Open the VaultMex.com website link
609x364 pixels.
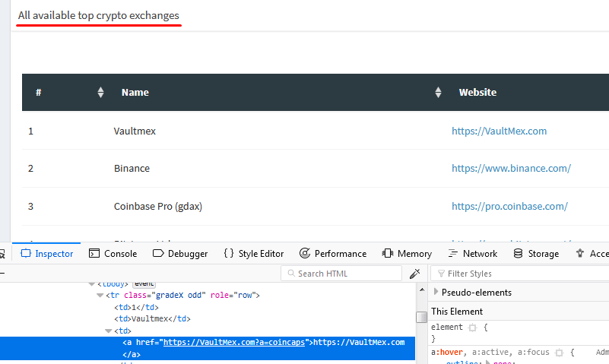point(499,131)
